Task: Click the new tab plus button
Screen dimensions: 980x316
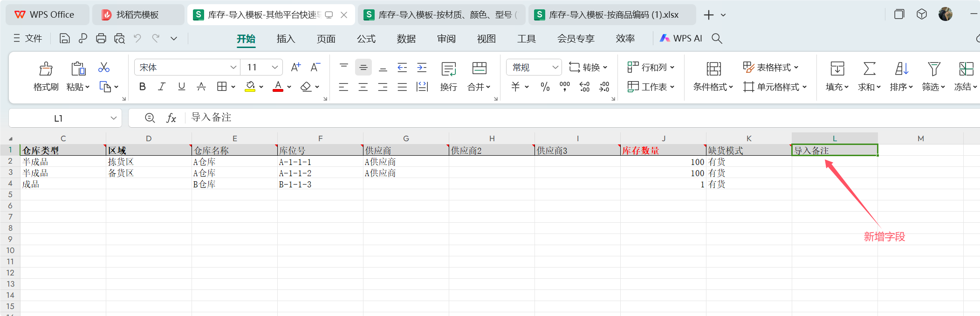Action: coord(709,15)
